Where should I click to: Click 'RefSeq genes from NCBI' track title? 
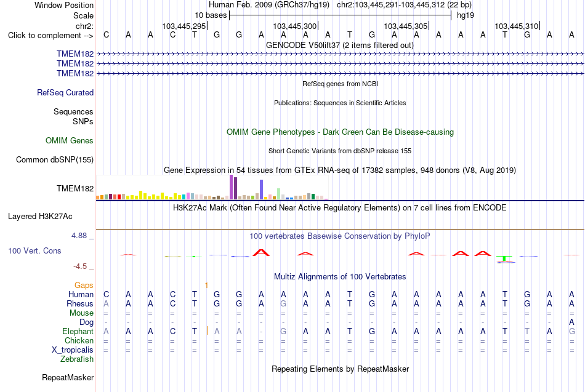tap(340, 84)
